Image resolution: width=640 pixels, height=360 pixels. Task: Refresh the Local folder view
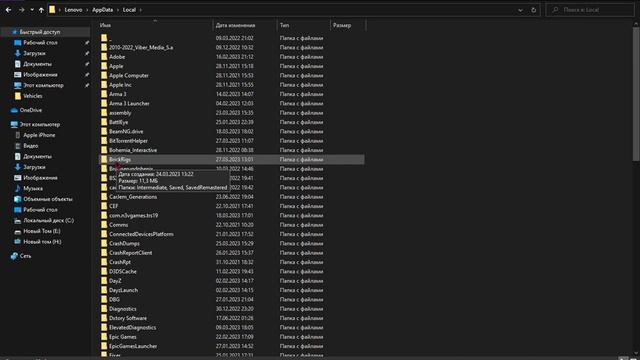click(x=533, y=10)
